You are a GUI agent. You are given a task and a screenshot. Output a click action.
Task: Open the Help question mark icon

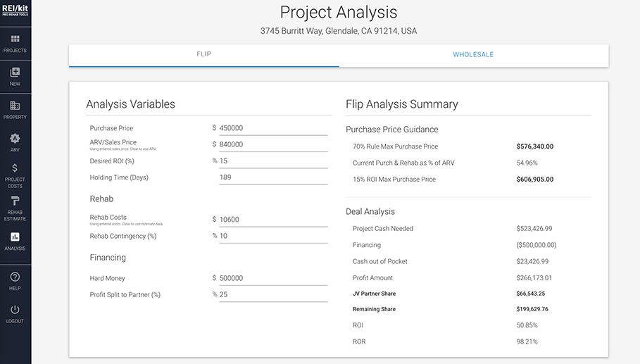click(x=15, y=277)
